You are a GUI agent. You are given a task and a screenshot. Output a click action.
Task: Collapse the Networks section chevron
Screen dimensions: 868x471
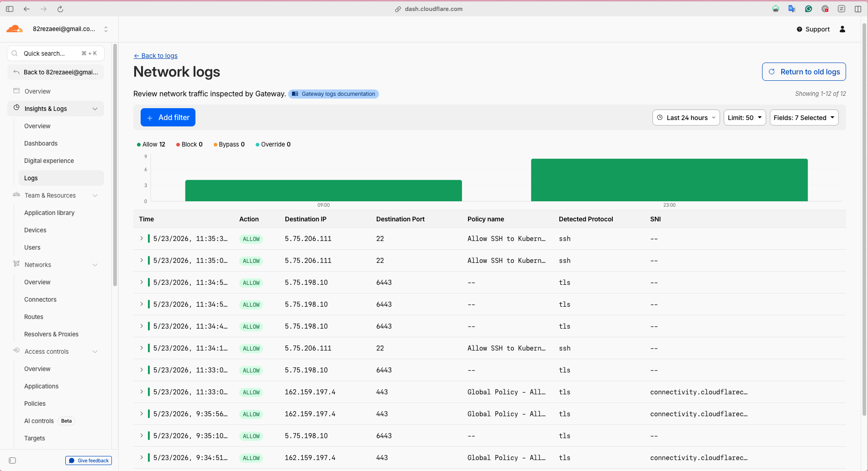click(x=95, y=265)
